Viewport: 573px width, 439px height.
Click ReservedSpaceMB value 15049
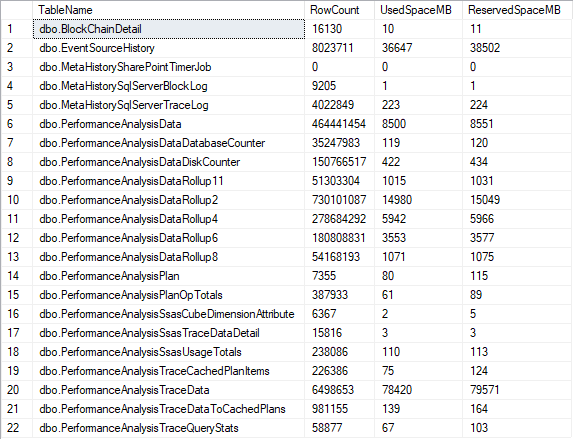click(x=517, y=200)
